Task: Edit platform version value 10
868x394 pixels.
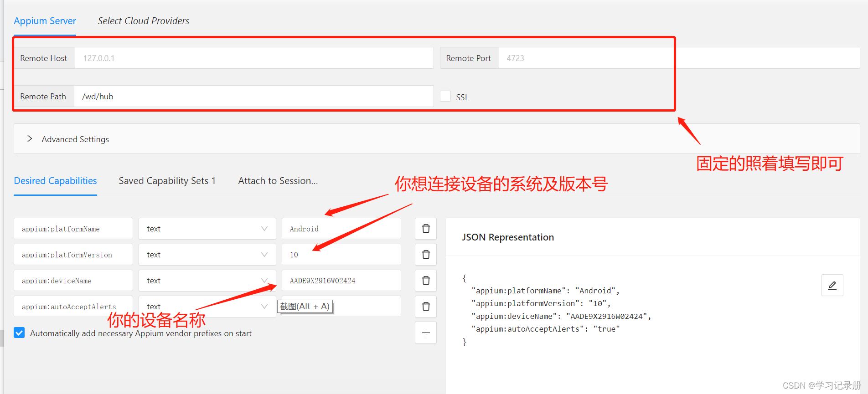Action: tap(341, 255)
